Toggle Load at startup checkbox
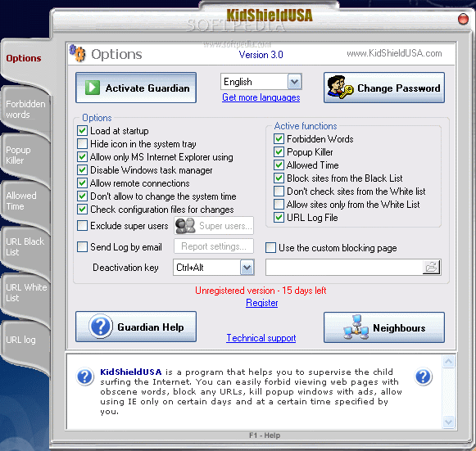The image size is (476, 451). [x=82, y=131]
